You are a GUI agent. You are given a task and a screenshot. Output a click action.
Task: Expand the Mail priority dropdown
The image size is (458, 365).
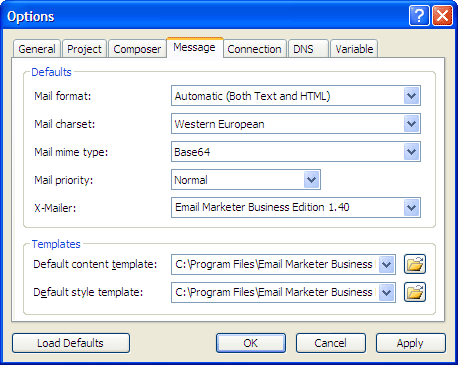pos(312,180)
